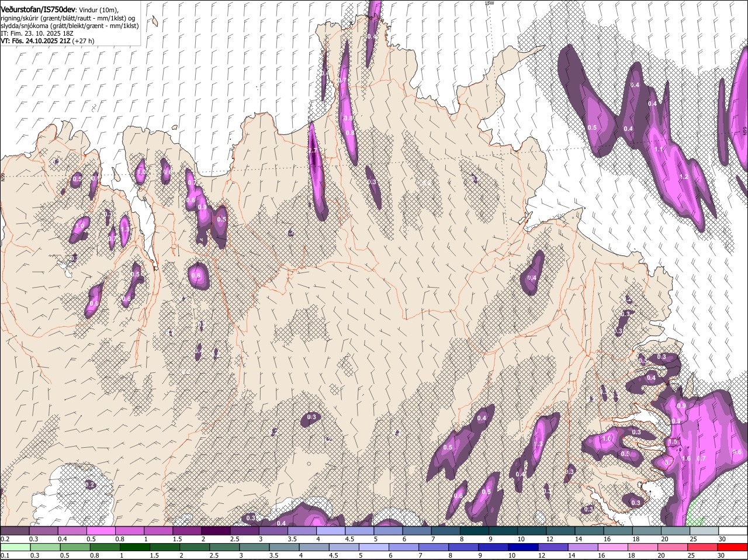
Task: Select bottom legend pink swatch at 18
Action: [x=643, y=547]
